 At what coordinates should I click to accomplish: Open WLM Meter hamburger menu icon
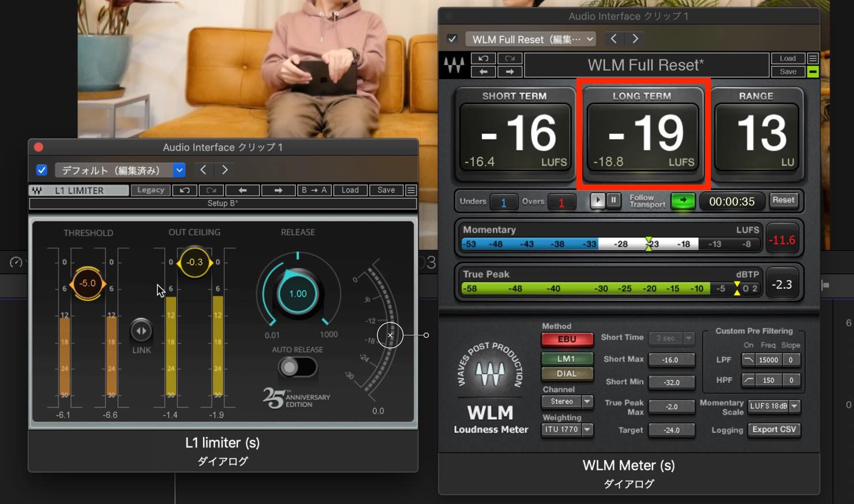[812, 58]
